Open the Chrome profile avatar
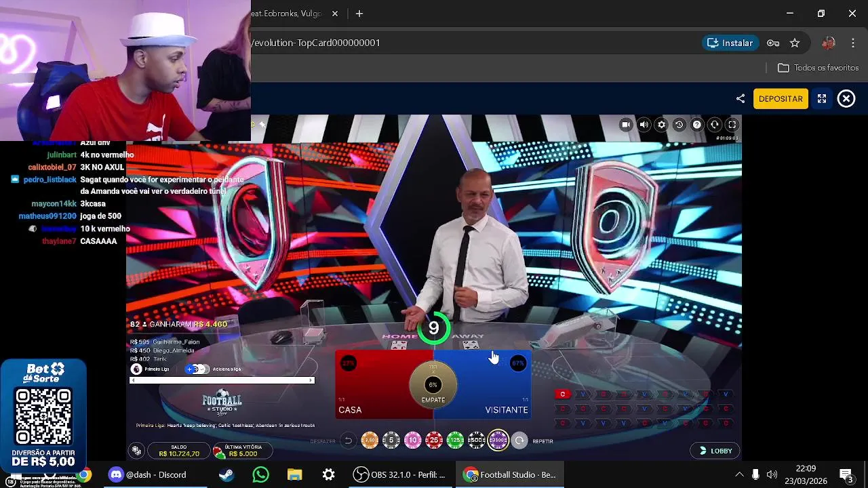Viewport: 868px width, 488px height. tap(828, 43)
